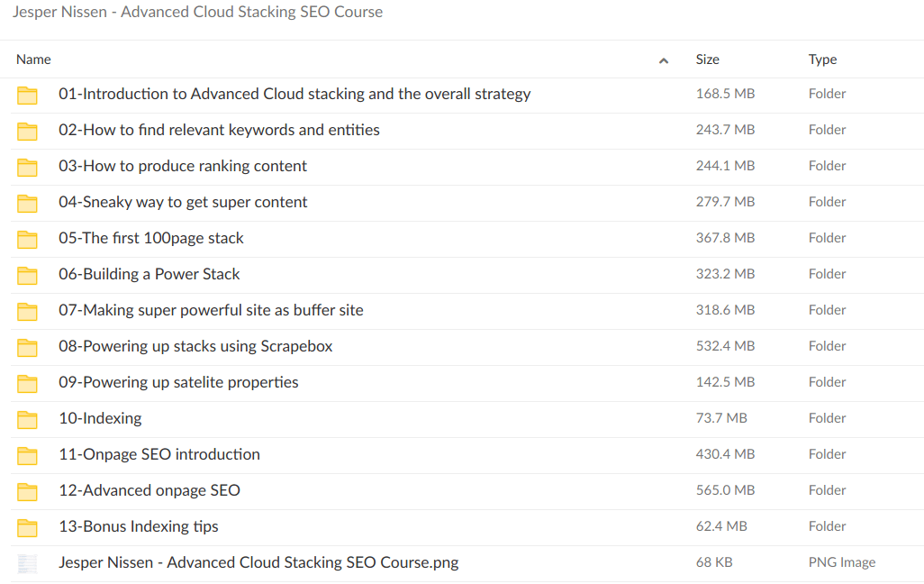This screenshot has height=584, width=924.
Task: Open the 05-The first 100page stack folder
Action: pyautogui.click(x=152, y=238)
